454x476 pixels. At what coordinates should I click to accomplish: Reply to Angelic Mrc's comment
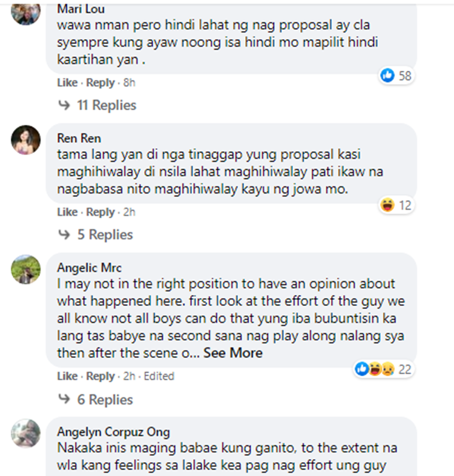[x=100, y=376]
